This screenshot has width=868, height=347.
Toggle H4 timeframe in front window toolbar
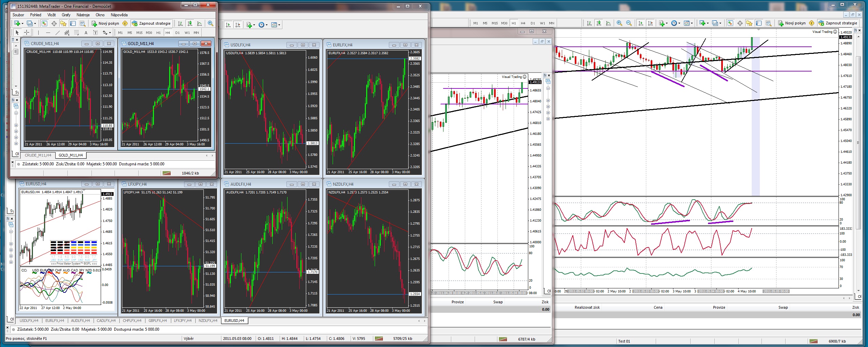(x=167, y=33)
